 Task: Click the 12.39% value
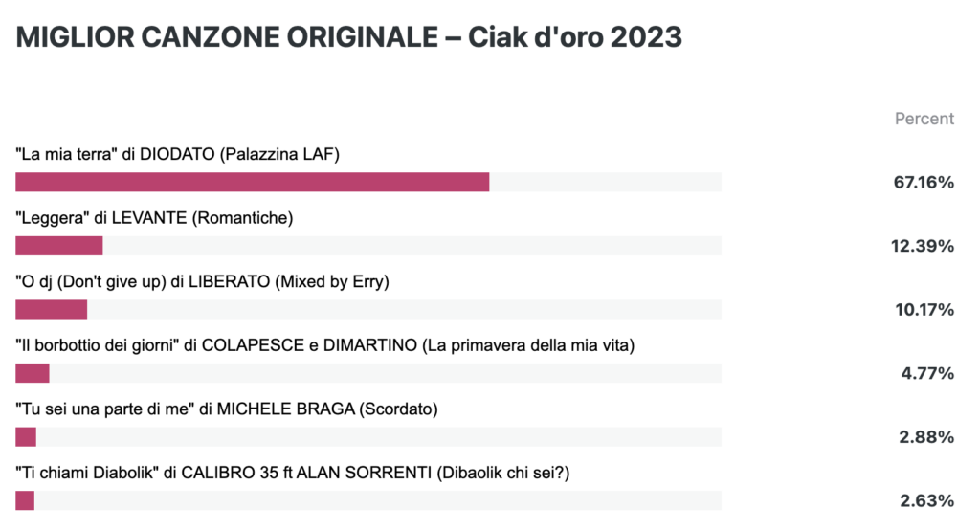tap(923, 246)
